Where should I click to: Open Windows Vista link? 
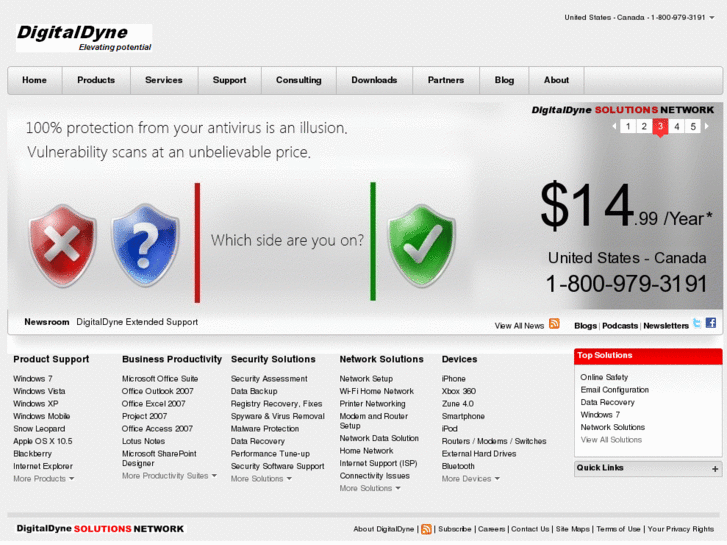point(39,391)
